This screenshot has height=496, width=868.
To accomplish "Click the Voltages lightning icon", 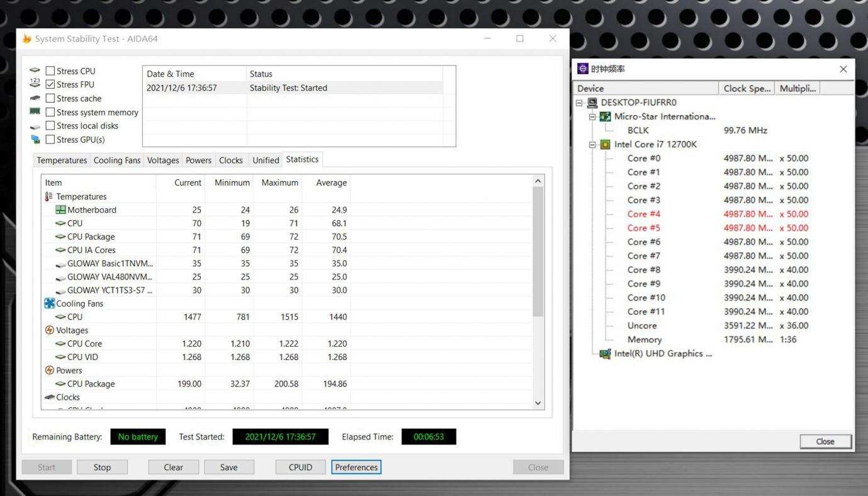I will (49, 330).
